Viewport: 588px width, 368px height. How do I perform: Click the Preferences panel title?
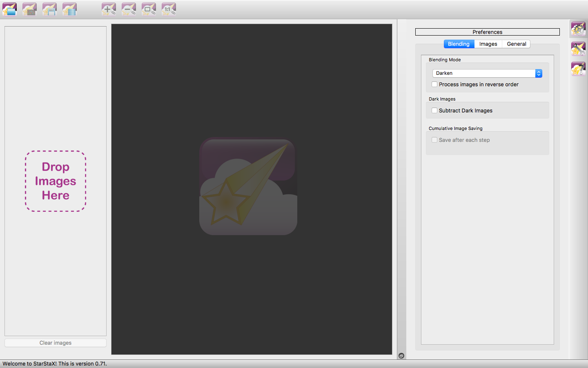(x=488, y=32)
